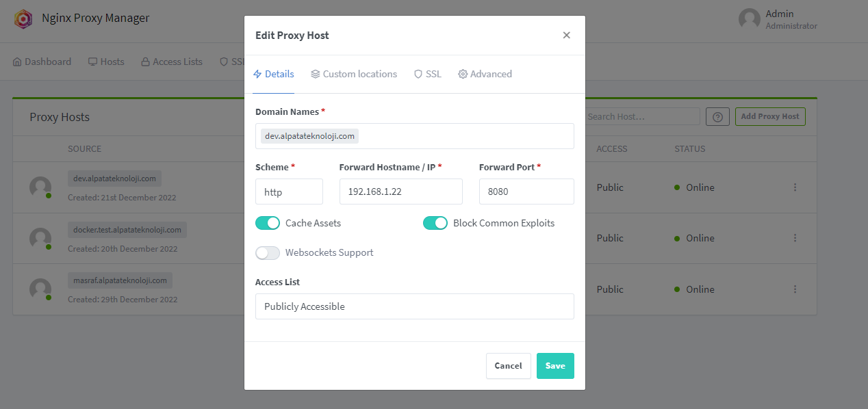Viewport: 868px width, 409px height.
Task: Go to the Advanced tab
Action: coord(485,74)
